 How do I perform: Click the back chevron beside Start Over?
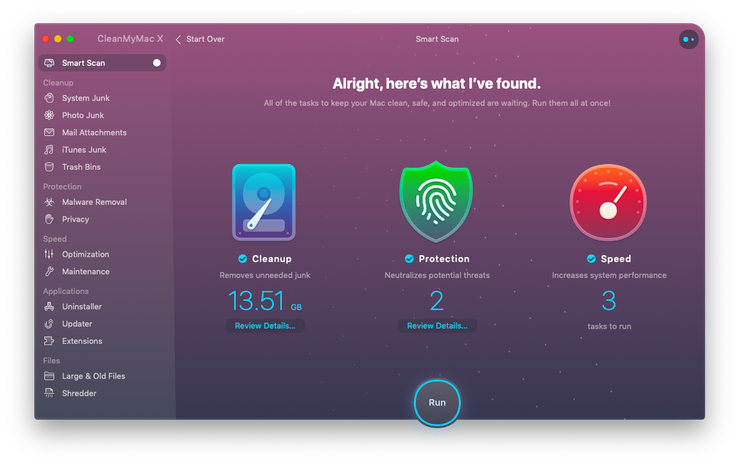[178, 39]
